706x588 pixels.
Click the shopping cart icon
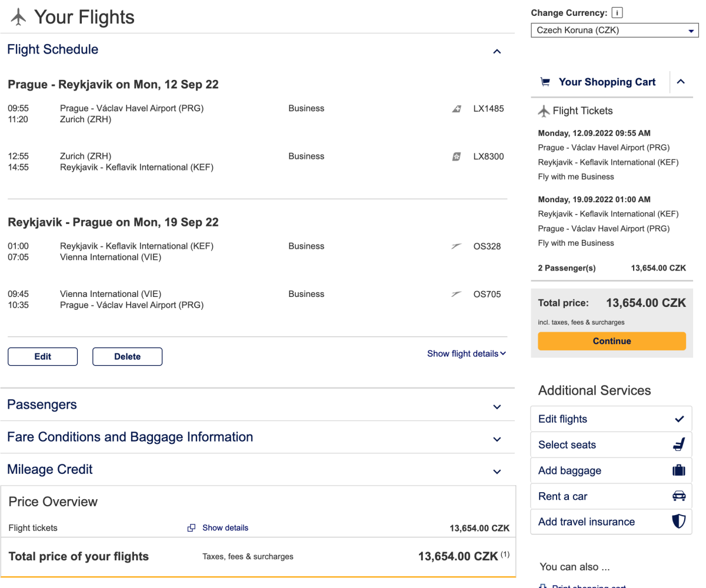545,82
